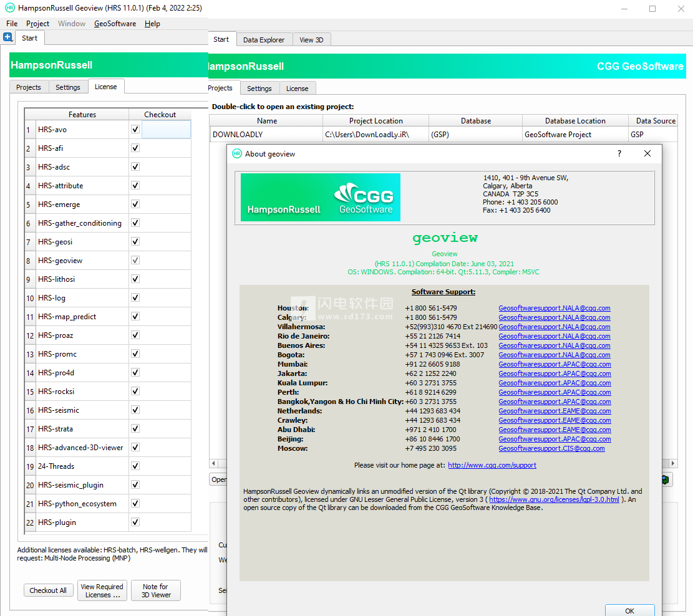Image resolution: width=693 pixels, height=616 pixels.
Task: Select the HRS-python_ecosystem feature row
Action: coord(108,503)
